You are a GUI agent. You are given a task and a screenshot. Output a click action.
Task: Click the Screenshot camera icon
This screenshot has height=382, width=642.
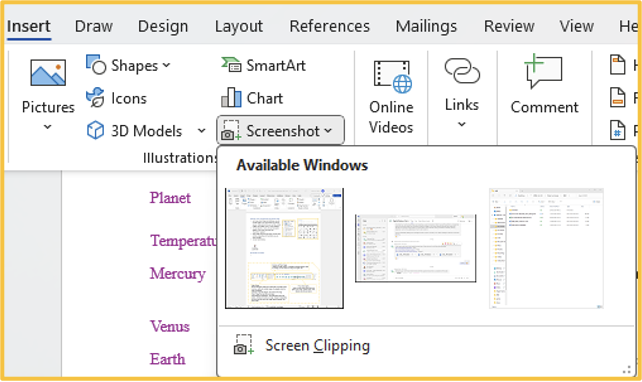pos(231,131)
